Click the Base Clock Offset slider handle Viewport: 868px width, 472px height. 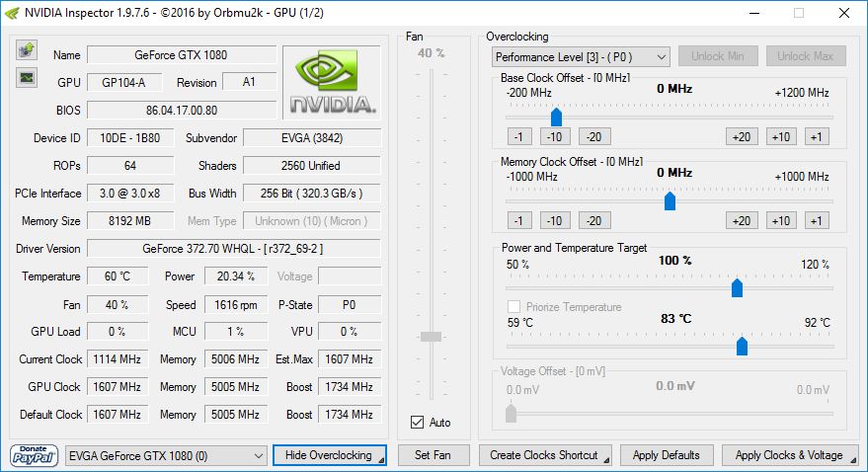pos(556,117)
